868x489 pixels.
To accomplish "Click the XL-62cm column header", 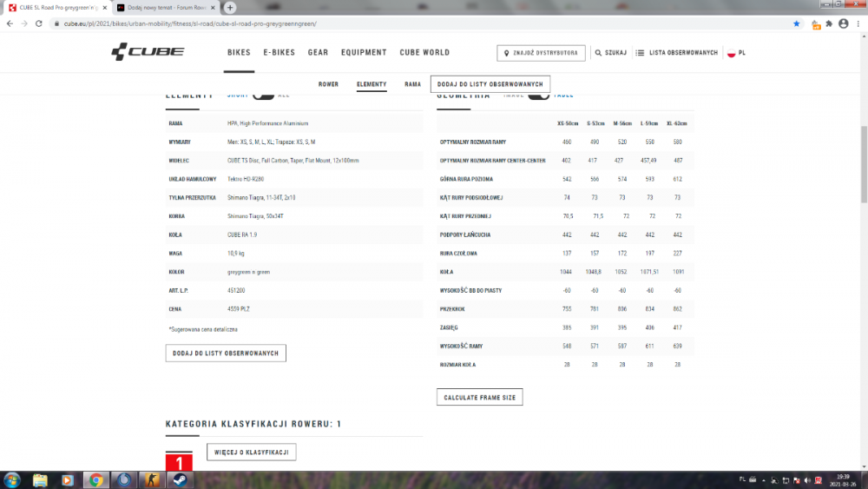I will click(676, 123).
